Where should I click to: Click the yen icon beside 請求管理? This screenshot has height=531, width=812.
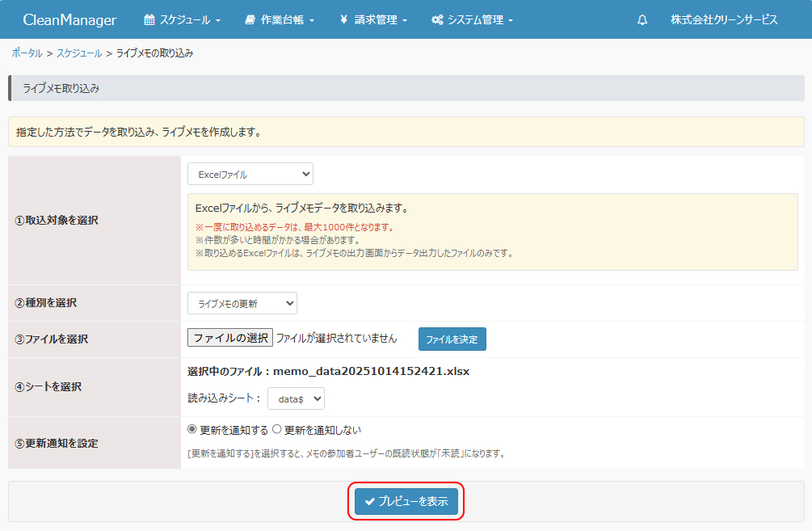tap(343, 19)
